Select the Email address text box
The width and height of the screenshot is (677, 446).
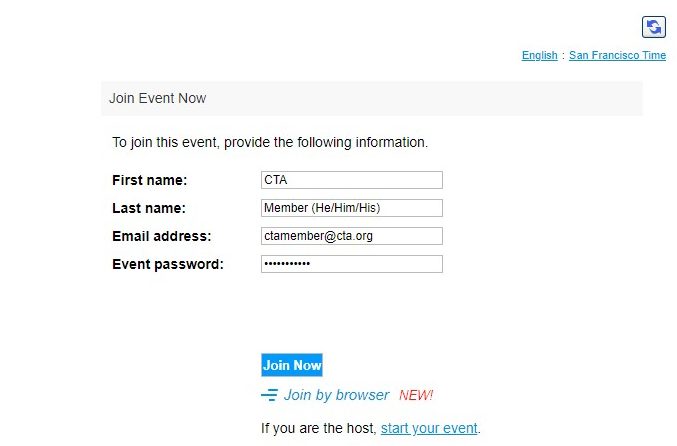click(x=351, y=236)
